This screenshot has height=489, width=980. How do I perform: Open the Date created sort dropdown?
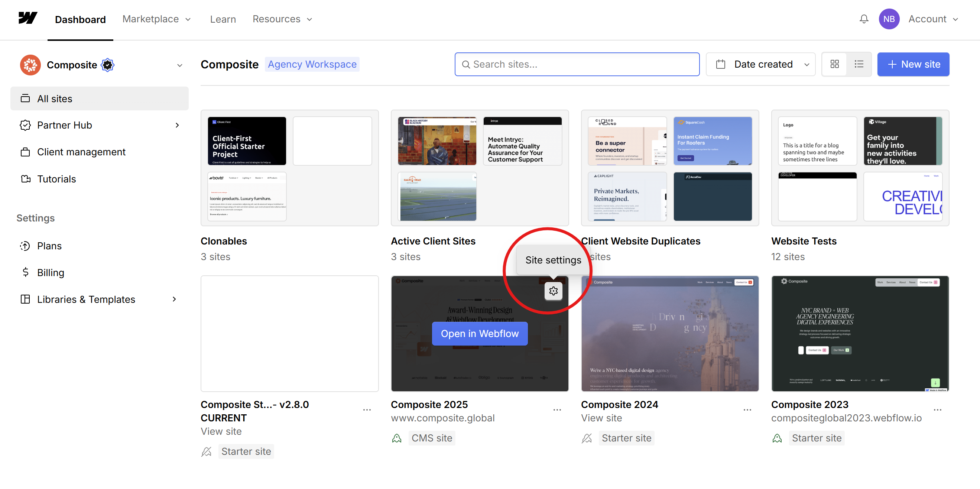tap(762, 64)
